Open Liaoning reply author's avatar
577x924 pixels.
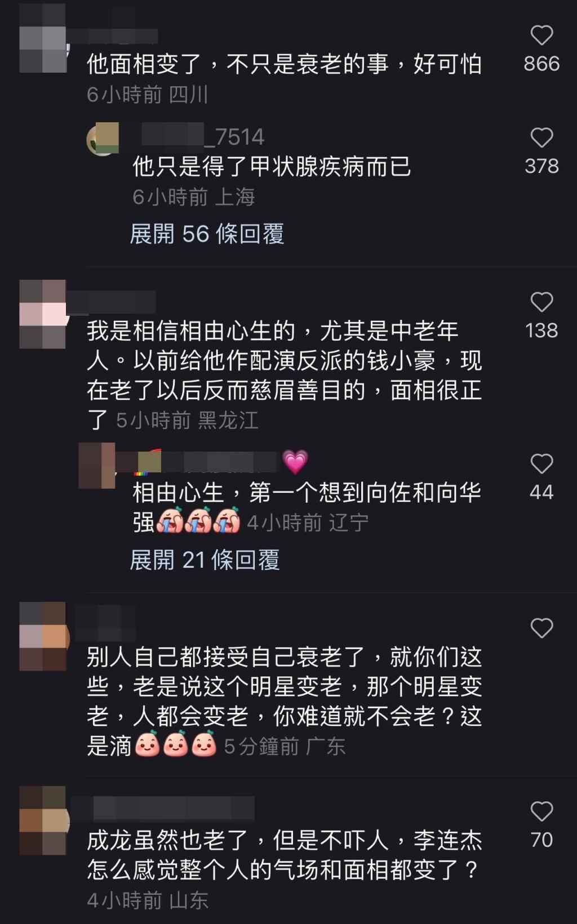coord(97,466)
